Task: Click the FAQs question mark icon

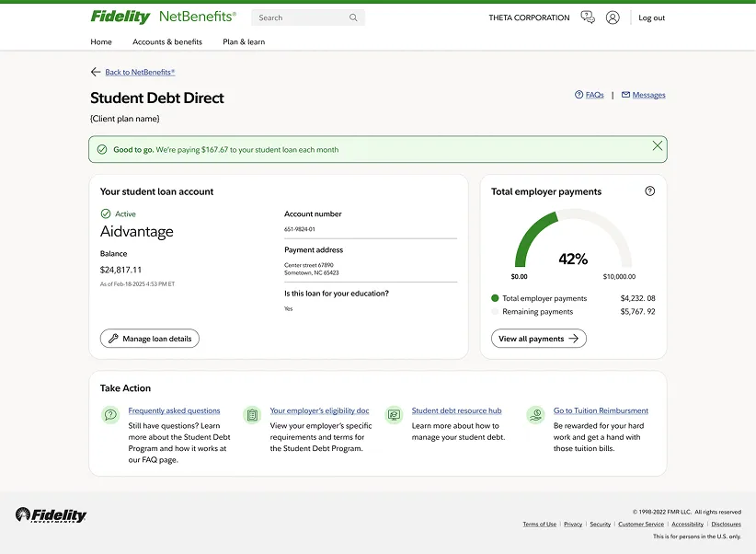Action: [x=579, y=95]
